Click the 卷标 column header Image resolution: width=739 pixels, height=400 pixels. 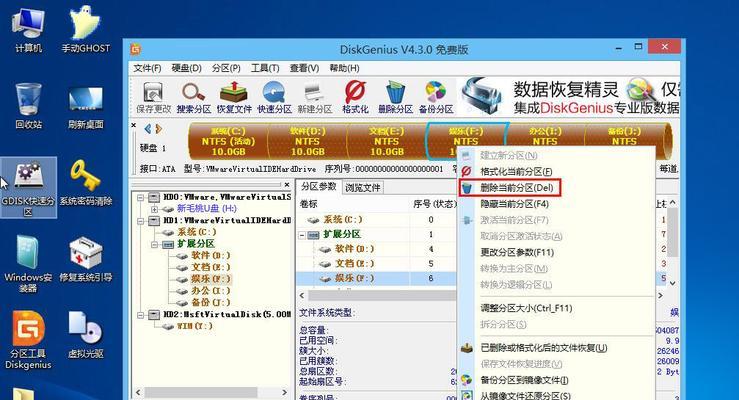[309, 204]
